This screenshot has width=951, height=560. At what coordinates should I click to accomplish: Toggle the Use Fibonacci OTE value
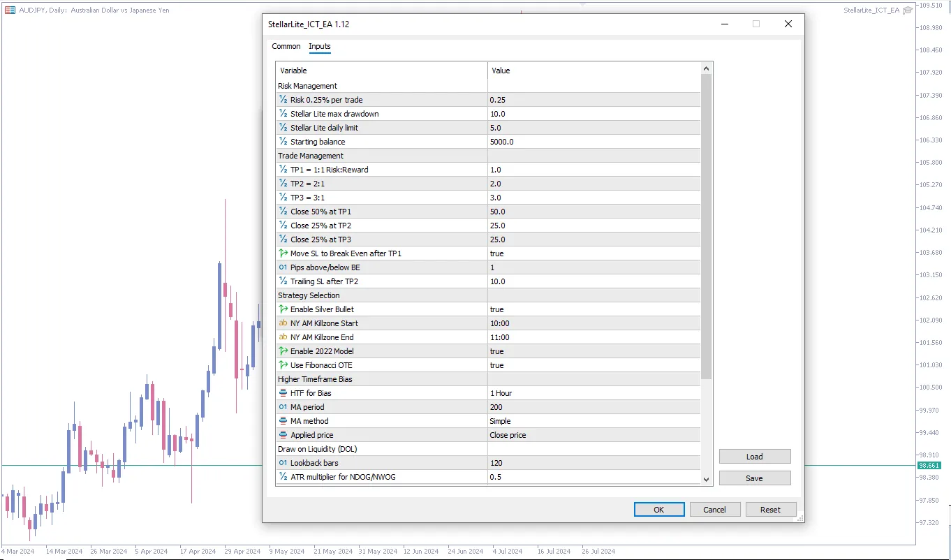coord(594,365)
